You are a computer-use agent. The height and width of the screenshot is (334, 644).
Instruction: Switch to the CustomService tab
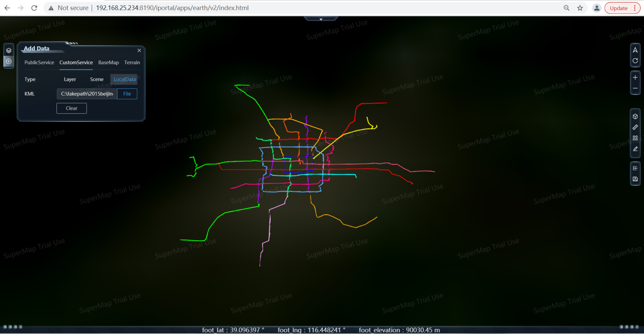[76, 63]
